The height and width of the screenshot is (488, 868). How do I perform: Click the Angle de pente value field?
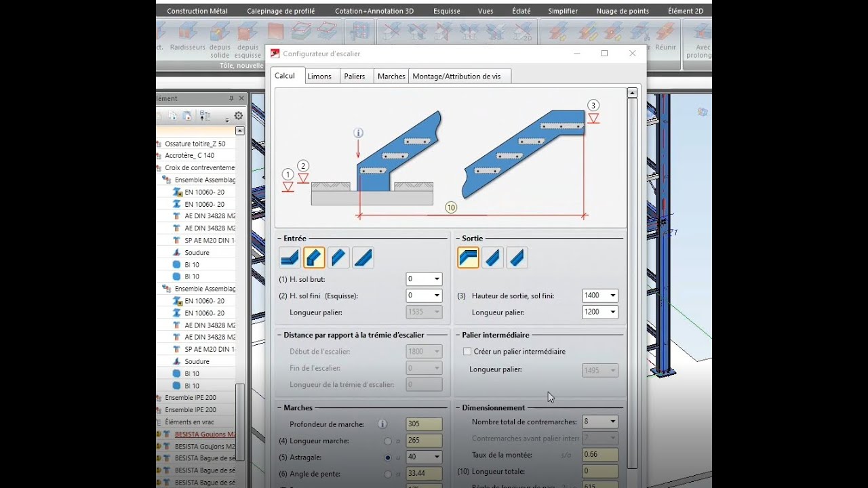[424, 474]
